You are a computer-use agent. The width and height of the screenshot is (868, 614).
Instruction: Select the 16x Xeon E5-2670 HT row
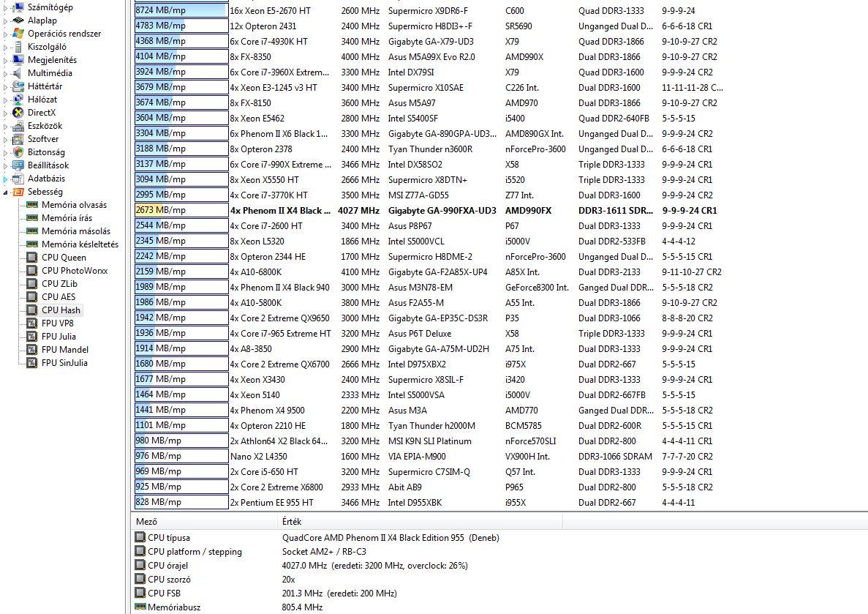[429, 10]
